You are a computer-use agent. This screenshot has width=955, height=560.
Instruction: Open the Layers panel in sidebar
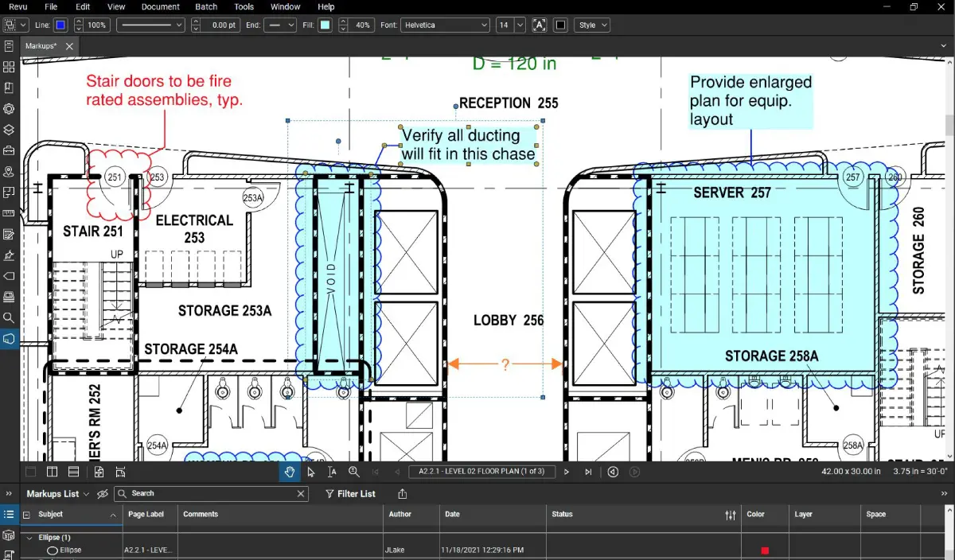9,130
